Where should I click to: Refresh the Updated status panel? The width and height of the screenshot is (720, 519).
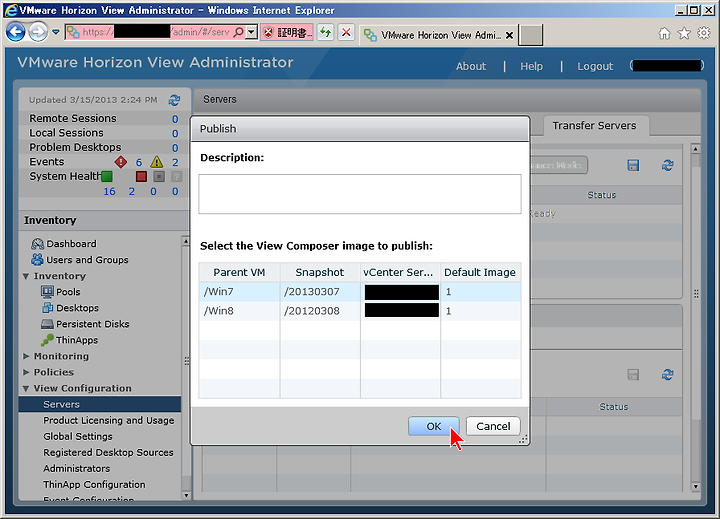pos(174,100)
